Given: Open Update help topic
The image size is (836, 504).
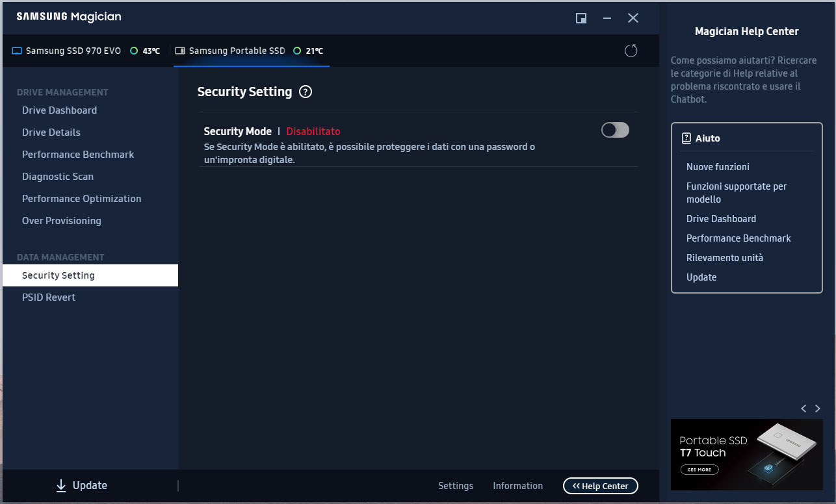Looking at the screenshot, I should (x=701, y=277).
